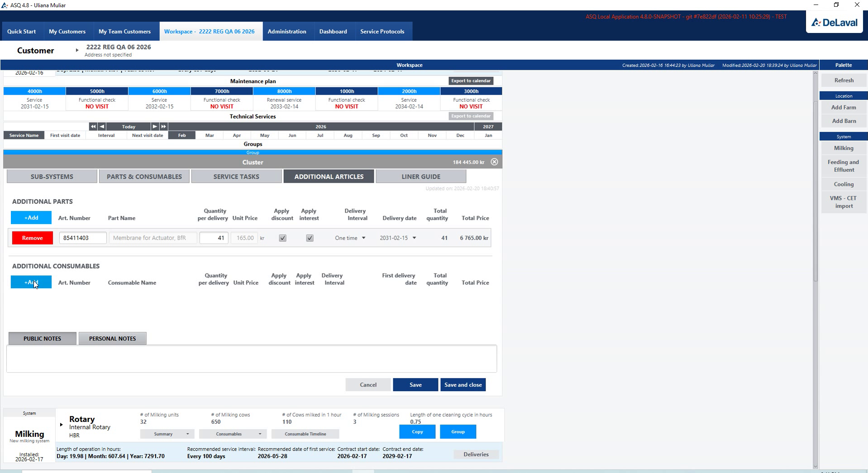Select the PERSONAL NOTES tab
This screenshot has width=868, height=473.
112,338
